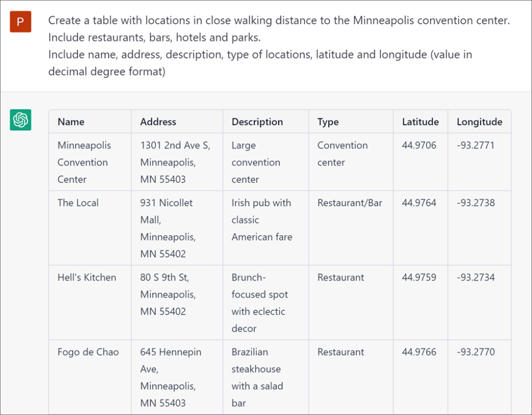Viewport: 532px width, 415px height.
Task: Click the Hell's Kitchen name cell
Action: [x=87, y=277]
